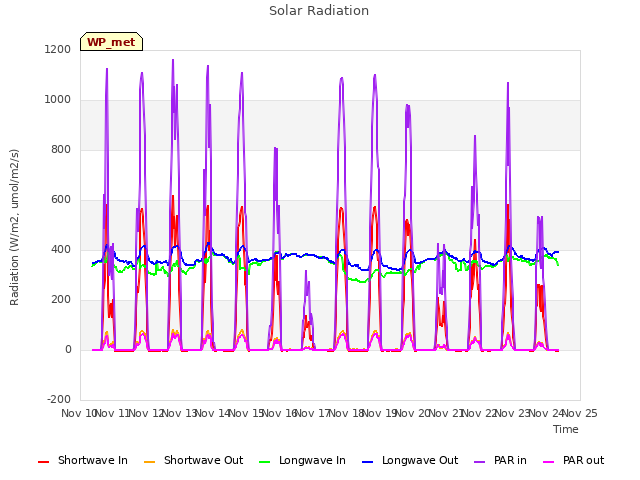Click the 1000 y-axis tick label

click(x=58, y=100)
